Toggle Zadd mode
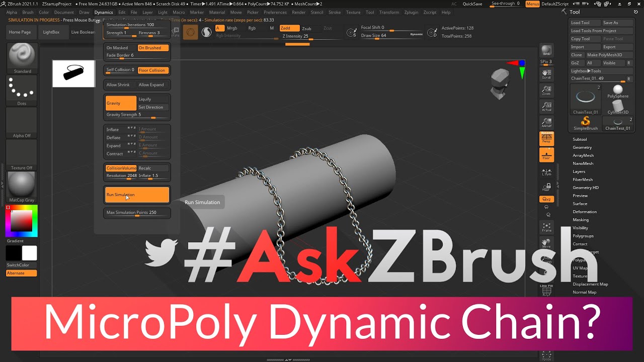 pyautogui.click(x=289, y=28)
